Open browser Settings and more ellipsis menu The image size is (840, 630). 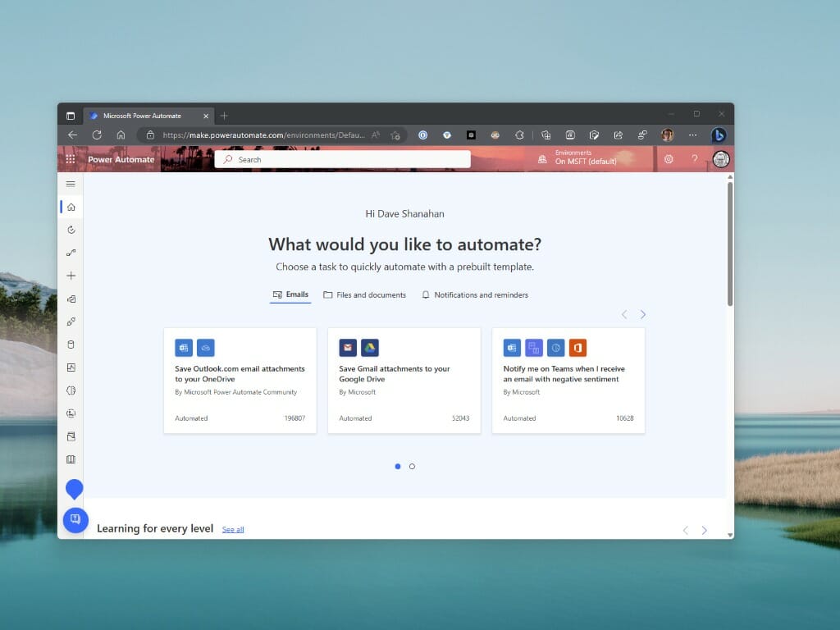click(x=692, y=135)
